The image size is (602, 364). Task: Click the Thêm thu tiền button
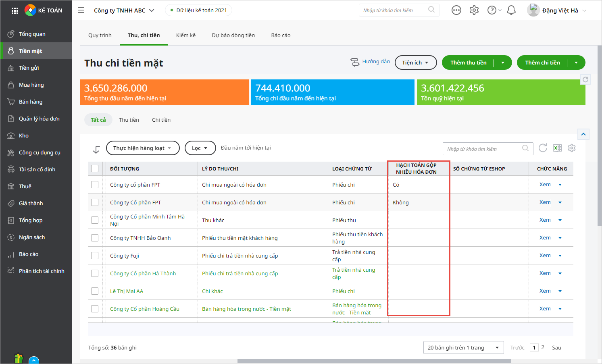coord(468,62)
